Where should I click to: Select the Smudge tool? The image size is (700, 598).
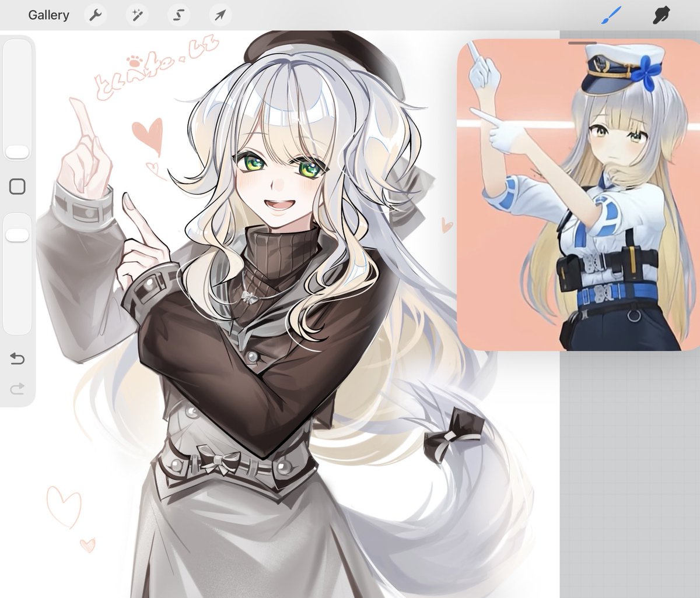660,15
